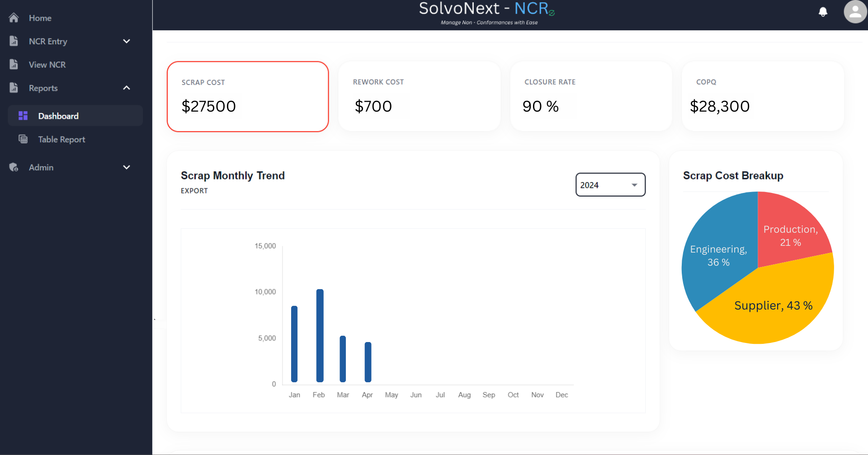Click the sync icon beside the NCR title
The height and width of the screenshot is (455, 868).
pos(552,12)
